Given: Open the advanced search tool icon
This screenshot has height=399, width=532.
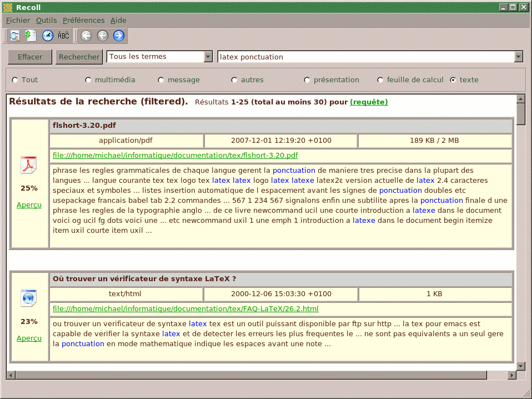Looking at the screenshot, I should (15, 36).
